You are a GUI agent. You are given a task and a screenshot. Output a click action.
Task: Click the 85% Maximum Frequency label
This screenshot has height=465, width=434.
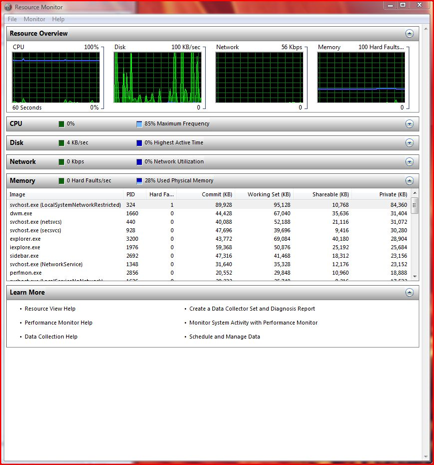pyautogui.click(x=177, y=124)
